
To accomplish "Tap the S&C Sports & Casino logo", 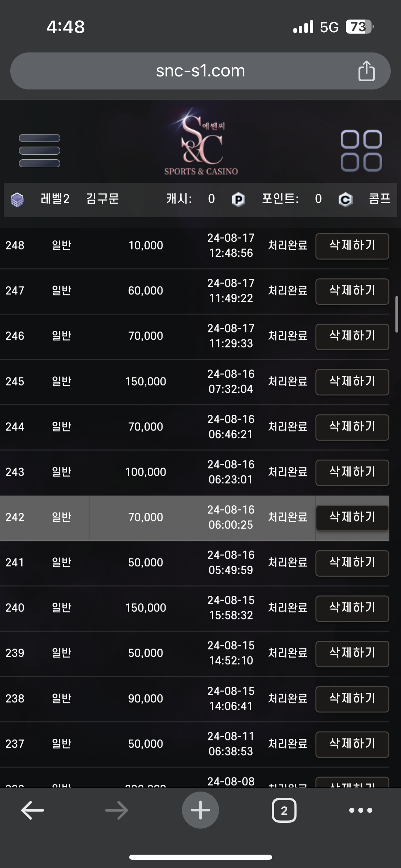I will [201, 142].
